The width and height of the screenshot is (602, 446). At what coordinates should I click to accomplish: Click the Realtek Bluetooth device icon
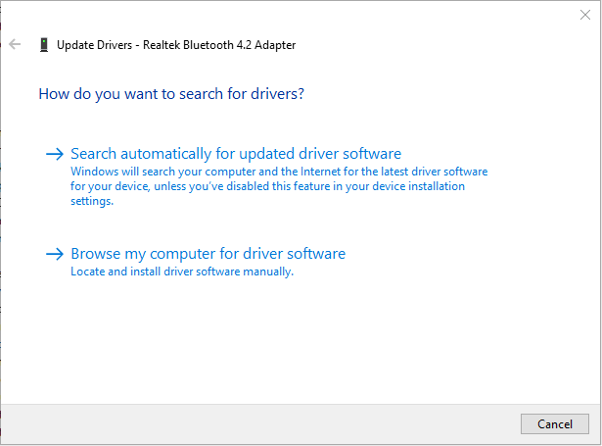pyautogui.click(x=43, y=45)
